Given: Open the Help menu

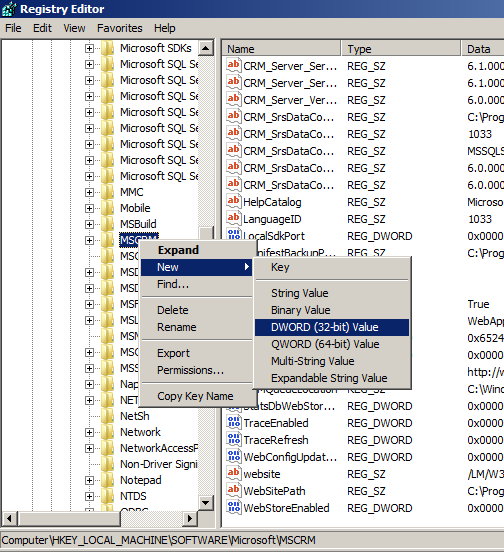Looking at the screenshot, I should point(165,28).
